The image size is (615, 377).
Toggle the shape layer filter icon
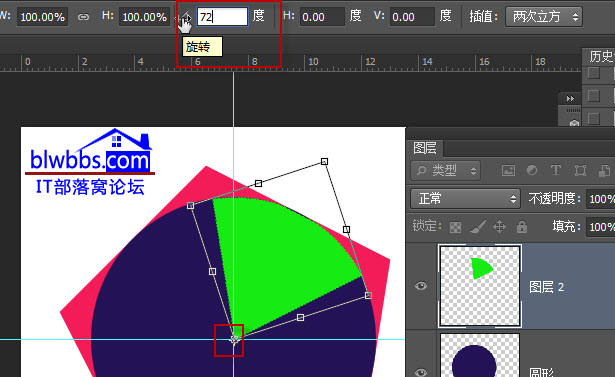(x=580, y=170)
